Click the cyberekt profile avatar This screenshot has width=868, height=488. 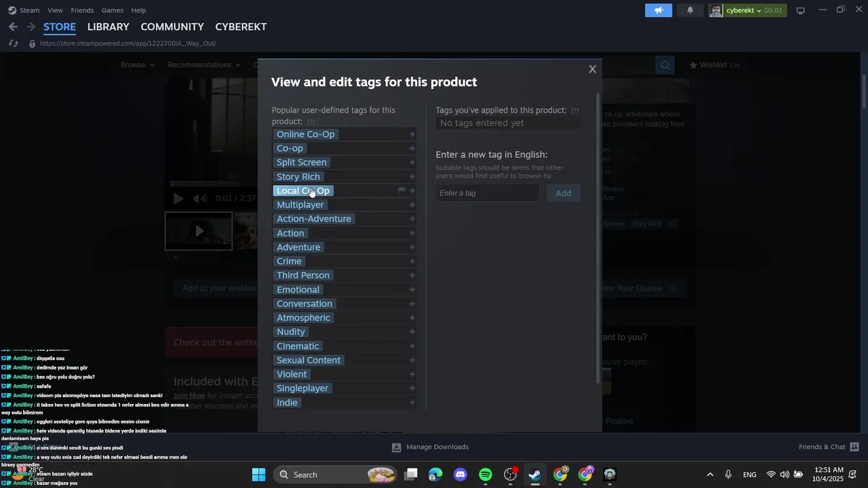(x=716, y=10)
